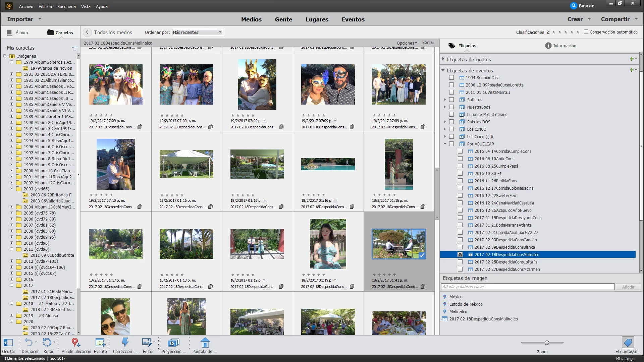The height and width of the screenshot is (362, 644).
Task: Enable Conservación automática checkbox
Action: click(586, 32)
